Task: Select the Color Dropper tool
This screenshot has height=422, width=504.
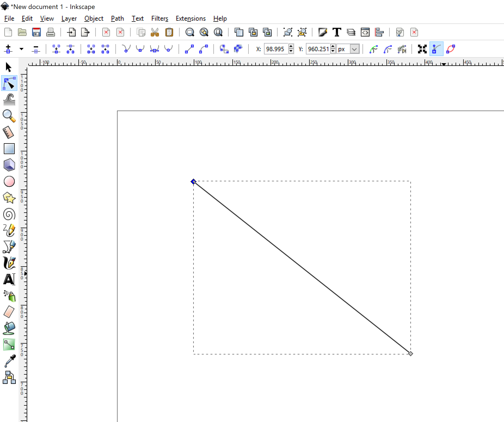Action: pos(10,361)
